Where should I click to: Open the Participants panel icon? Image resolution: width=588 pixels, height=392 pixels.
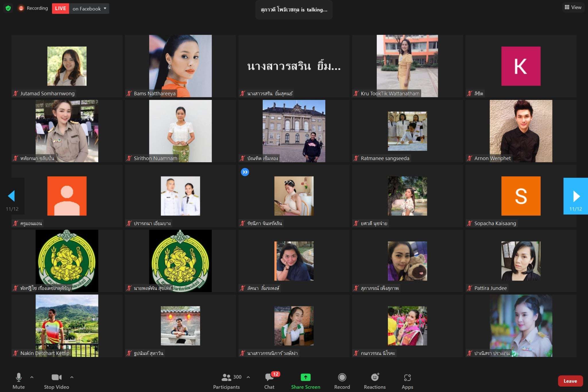click(x=227, y=377)
